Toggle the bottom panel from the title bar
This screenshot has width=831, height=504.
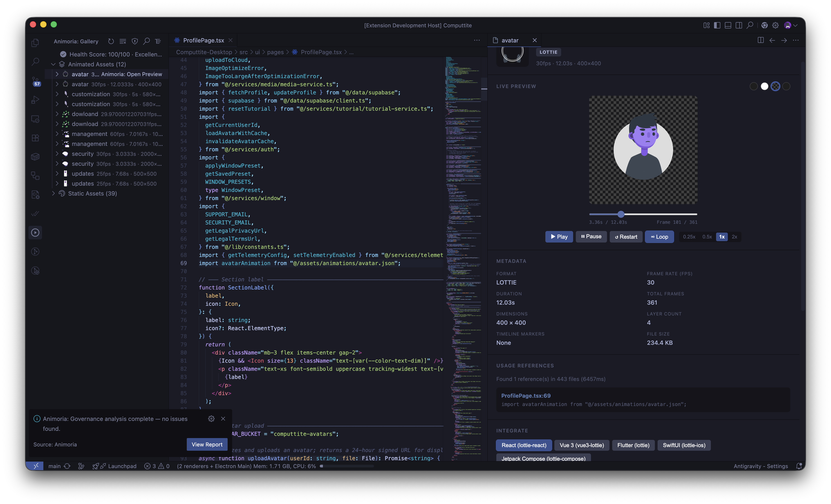[728, 25]
